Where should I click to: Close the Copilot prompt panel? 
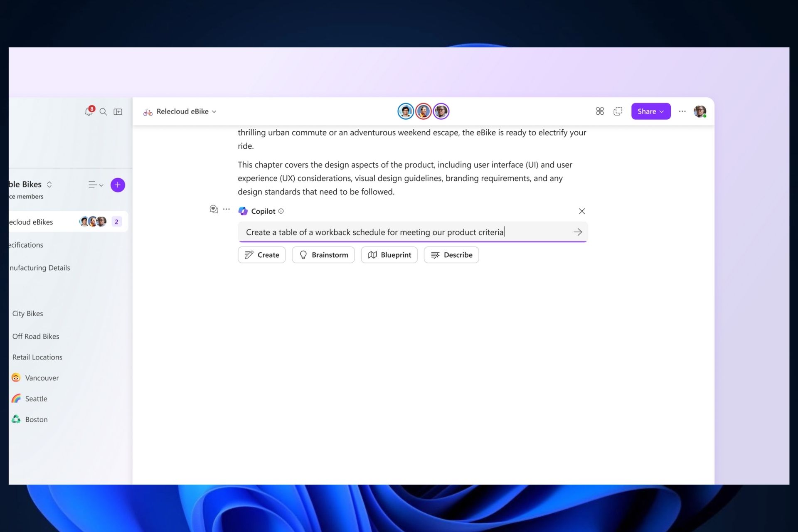[582, 211]
